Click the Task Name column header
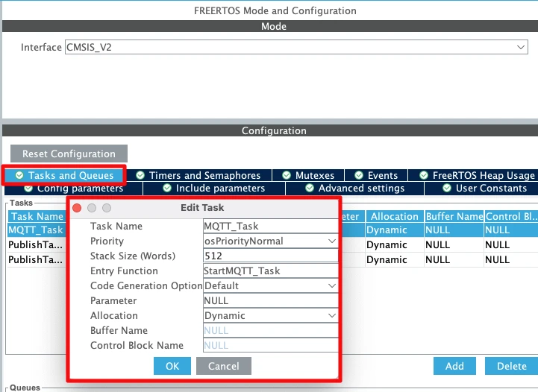This screenshot has height=392, width=538. pos(37,217)
